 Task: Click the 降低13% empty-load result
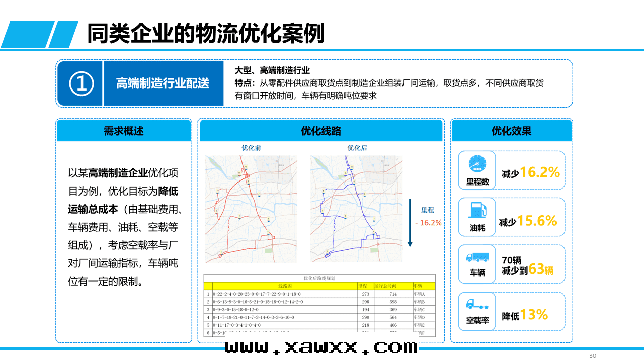click(x=525, y=315)
